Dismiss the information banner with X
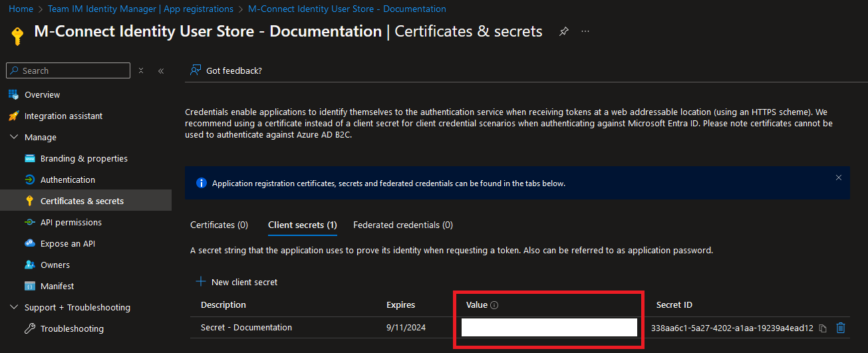The width and height of the screenshot is (868, 353). coord(838,177)
